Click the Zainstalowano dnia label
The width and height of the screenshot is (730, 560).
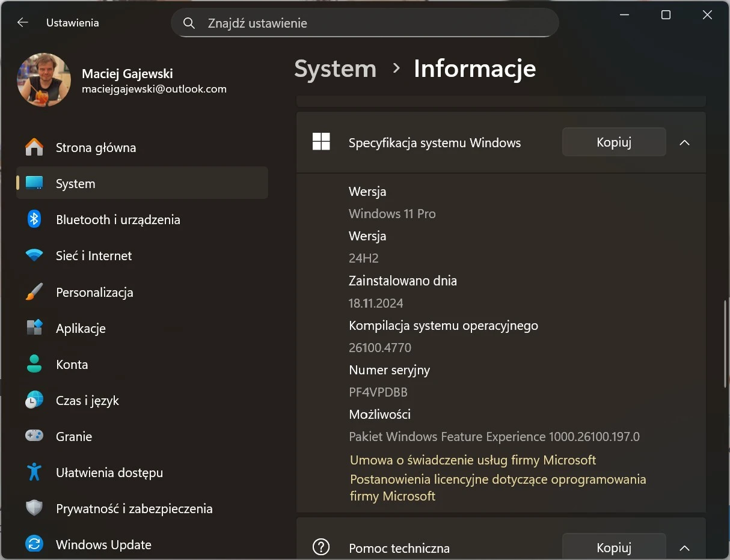(403, 281)
